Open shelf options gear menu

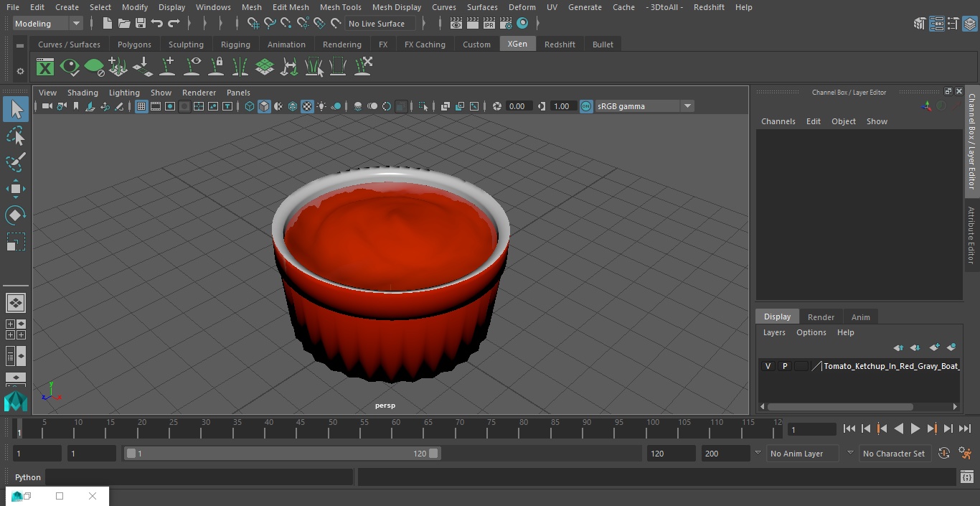20,71
